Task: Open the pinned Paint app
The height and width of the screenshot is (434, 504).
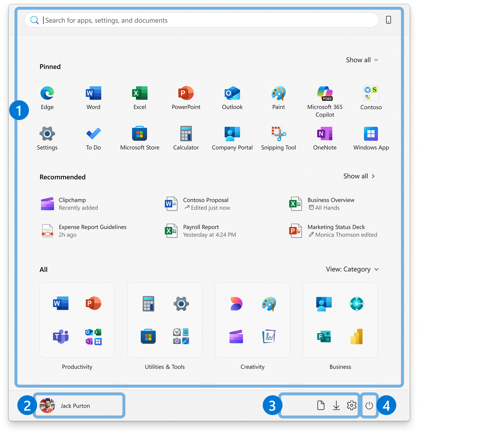Action: coord(279,98)
